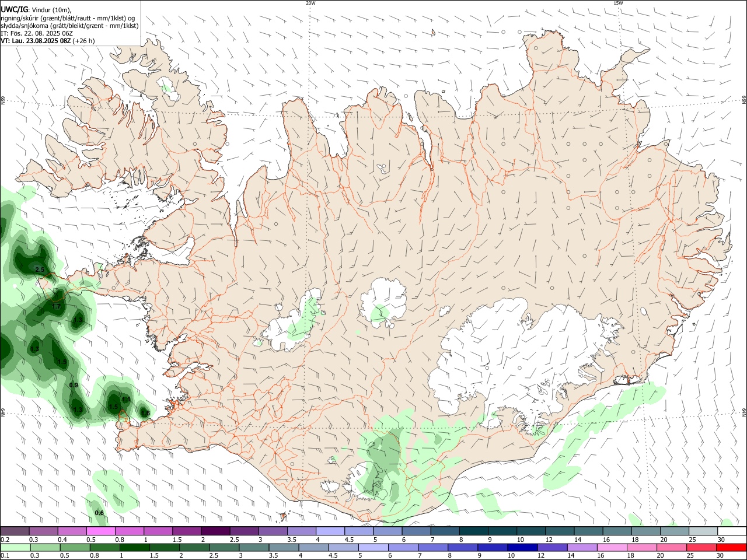Click the 64N latitude label on left edge

tap(3, 412)
